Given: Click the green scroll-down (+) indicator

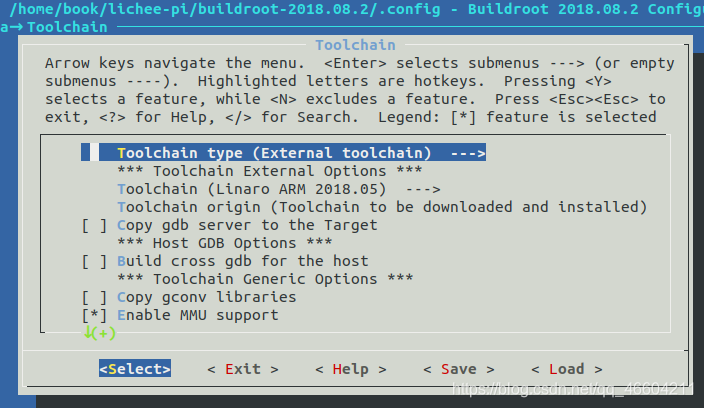Looking at the screenshot, I should click(100, 333).
